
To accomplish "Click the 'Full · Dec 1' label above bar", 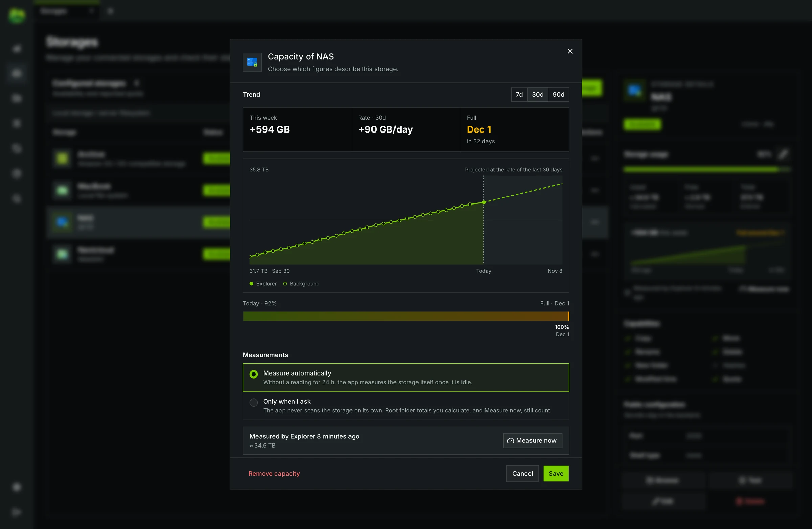I will click(x=554, y=303).
